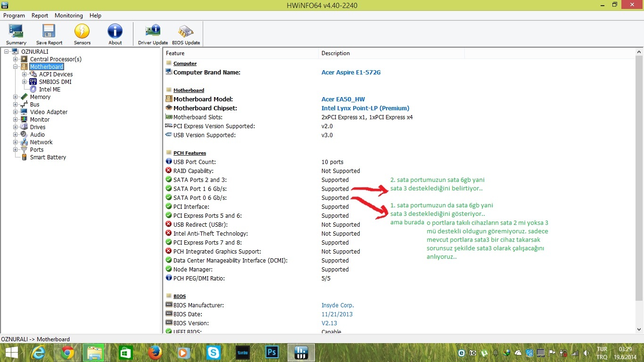Open the Program menu
Image resolution: width=644 pixels, height=362 pixels.
(14, 16)
